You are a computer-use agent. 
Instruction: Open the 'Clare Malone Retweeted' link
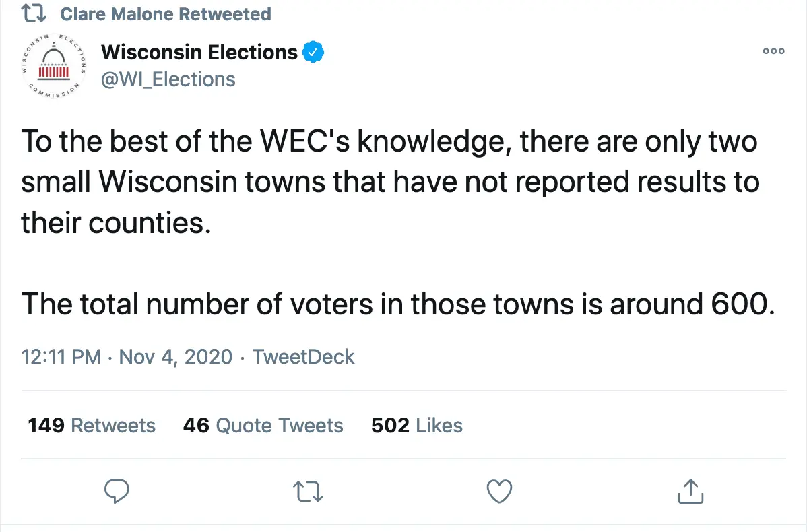[166, 14]
